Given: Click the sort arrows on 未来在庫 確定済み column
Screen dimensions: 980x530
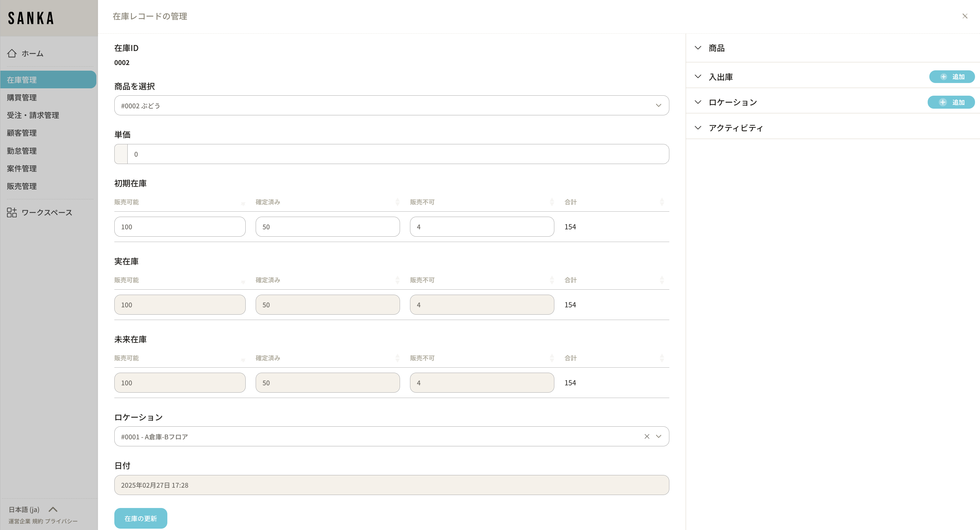Looking at the screenshot, I should pyautogui.click(x=397, y=358).
